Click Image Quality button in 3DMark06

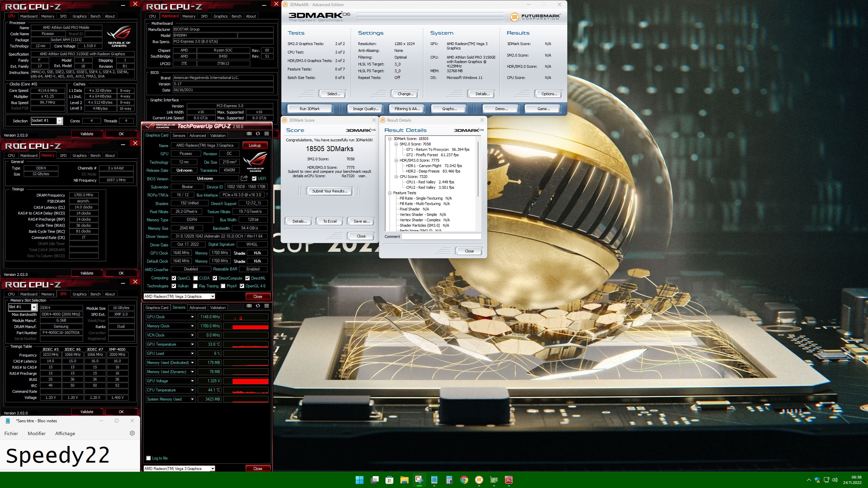[x=366, y=109]
